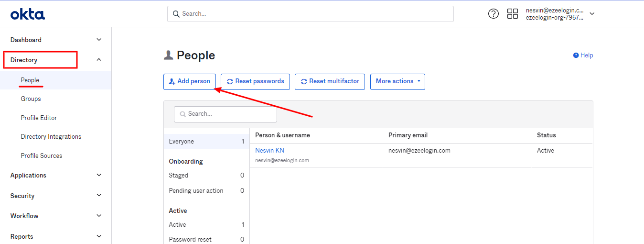Expand the Security section chevron

[99, 195]
